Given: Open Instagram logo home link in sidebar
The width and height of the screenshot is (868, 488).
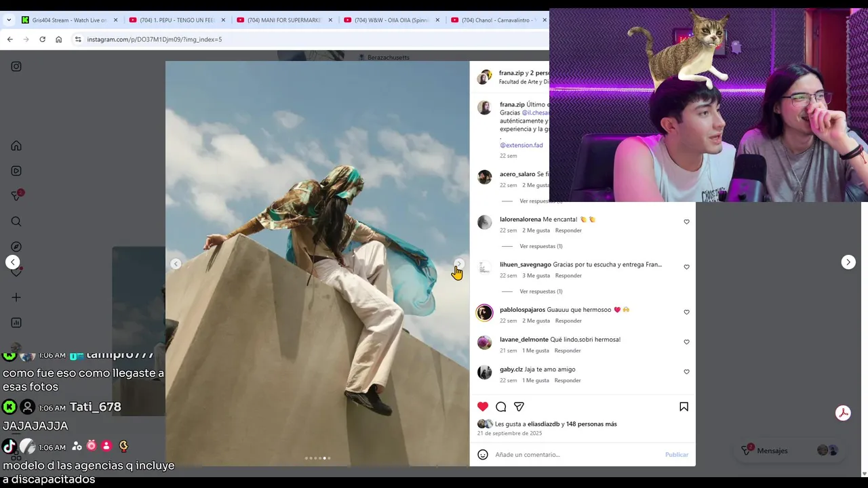Looking at the screenshot, I should (x=16, y=66).
